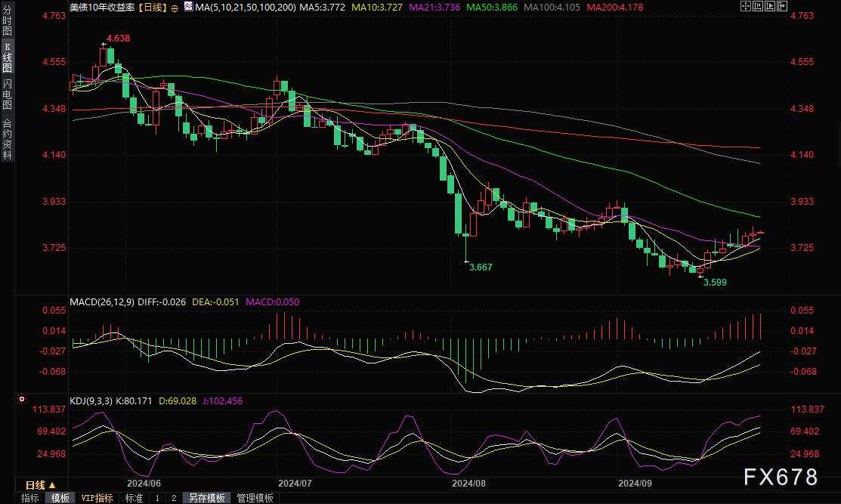Click the play-forward range icon
This screenshot has height=504, width=841.
[770, 7]
